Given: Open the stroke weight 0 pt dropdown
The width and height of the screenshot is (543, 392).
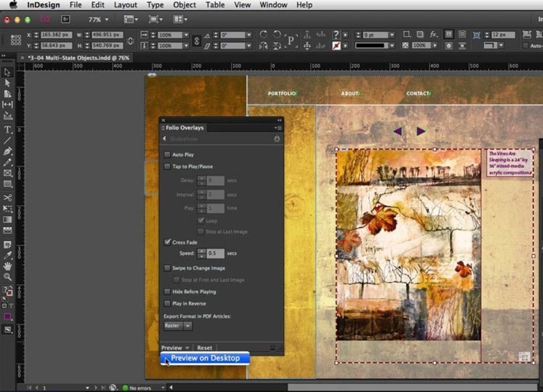Looking at the screenshot, I should (392, 35).
